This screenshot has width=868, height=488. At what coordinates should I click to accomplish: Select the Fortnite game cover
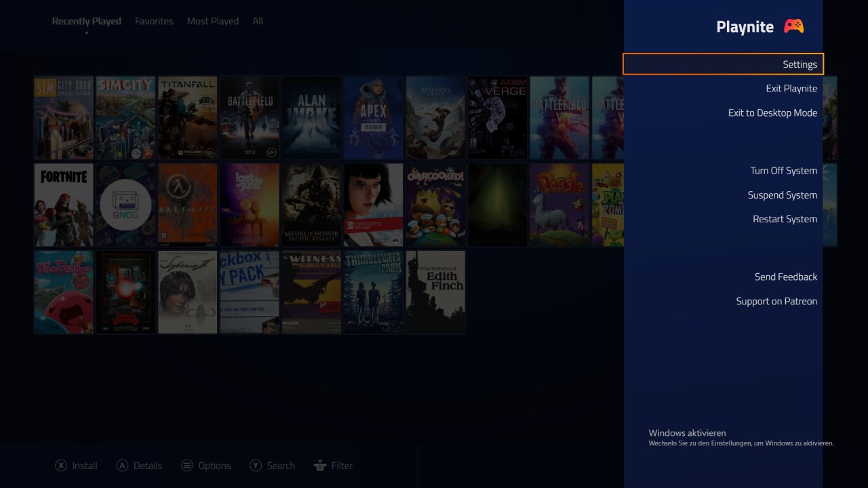click(64, 205)
